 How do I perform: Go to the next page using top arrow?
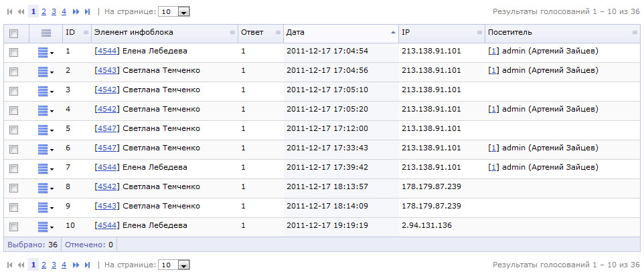click(76, 12)
